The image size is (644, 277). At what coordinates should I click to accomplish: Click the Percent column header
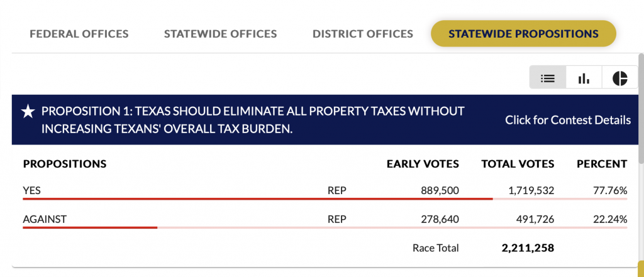click(x=602, y=164)
